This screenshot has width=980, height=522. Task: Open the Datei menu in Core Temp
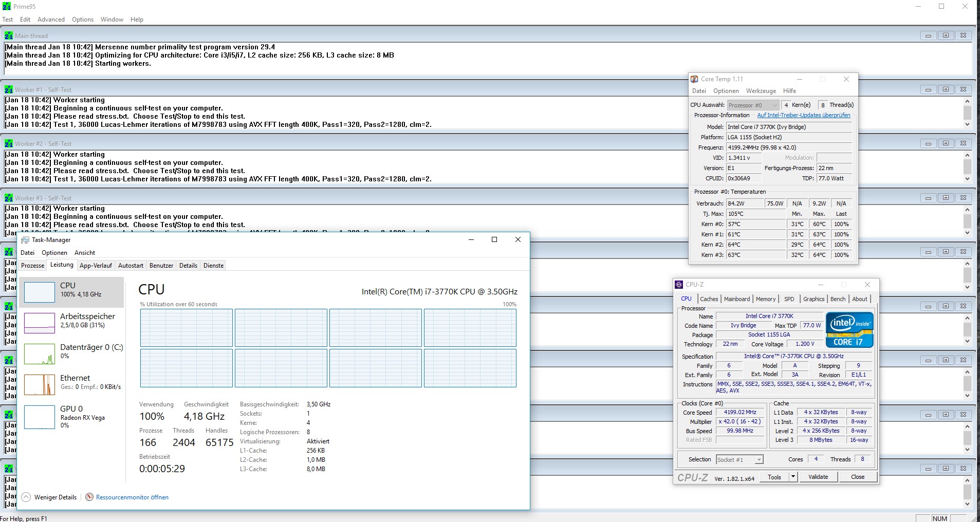click(x=699, y=91)
